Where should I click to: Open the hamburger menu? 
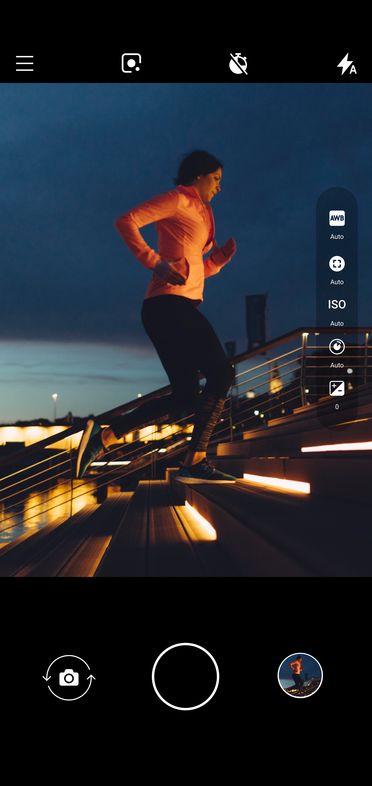coord(25,64)
